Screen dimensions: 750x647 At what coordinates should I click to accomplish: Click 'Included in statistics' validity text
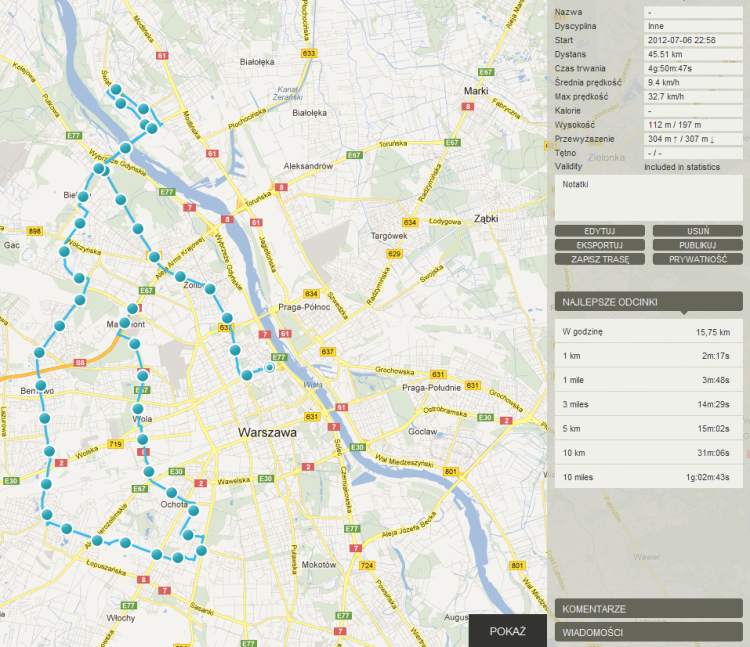click(x=682, y=167)
